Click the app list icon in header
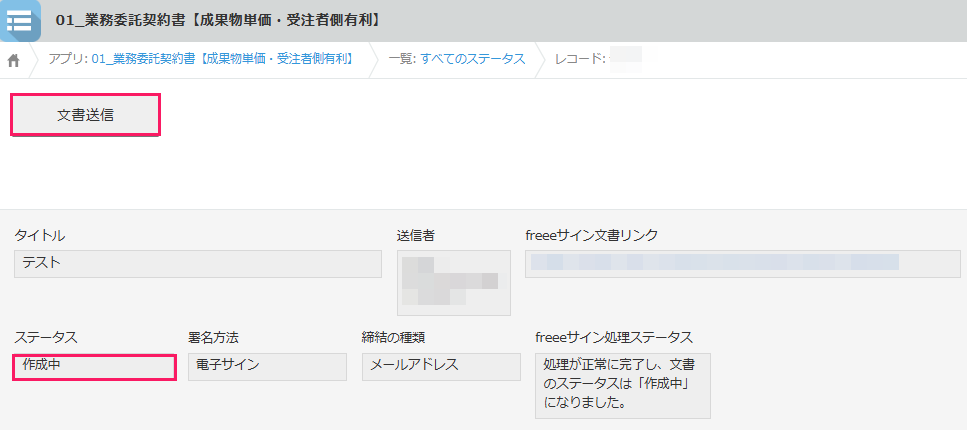This screenshot has width=967, height=430. (19, 20)
